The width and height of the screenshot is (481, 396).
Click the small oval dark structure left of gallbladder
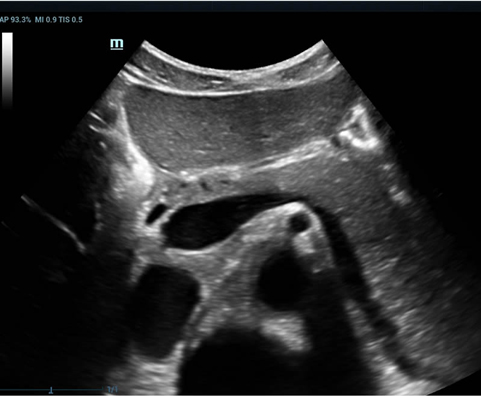(x=156, y=213)
